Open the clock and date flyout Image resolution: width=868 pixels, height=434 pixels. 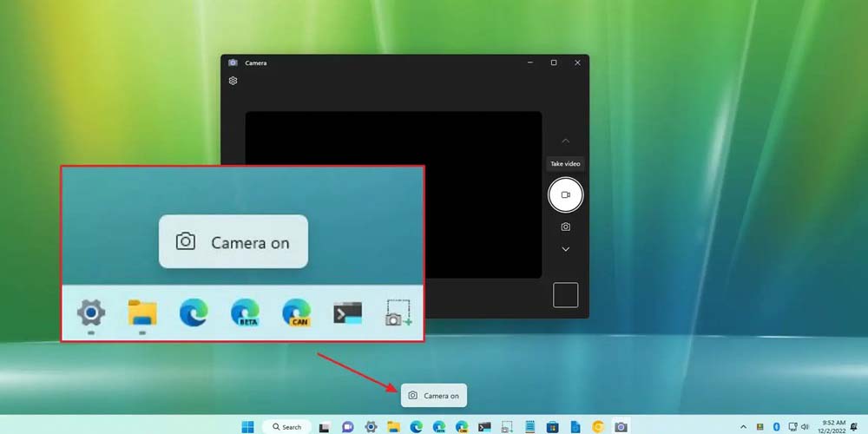(832, 426)
